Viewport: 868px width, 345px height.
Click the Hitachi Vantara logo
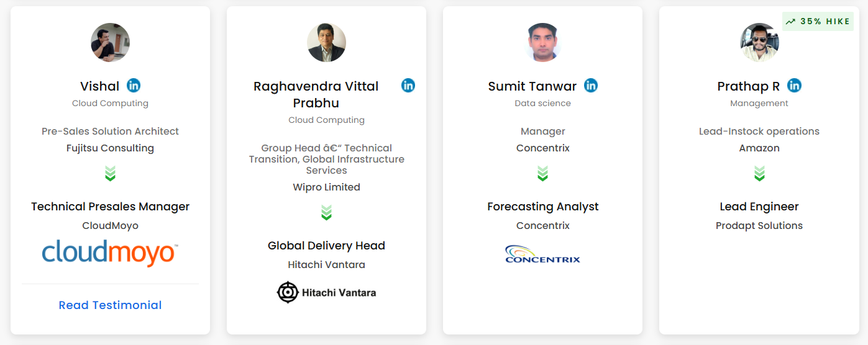326,292
